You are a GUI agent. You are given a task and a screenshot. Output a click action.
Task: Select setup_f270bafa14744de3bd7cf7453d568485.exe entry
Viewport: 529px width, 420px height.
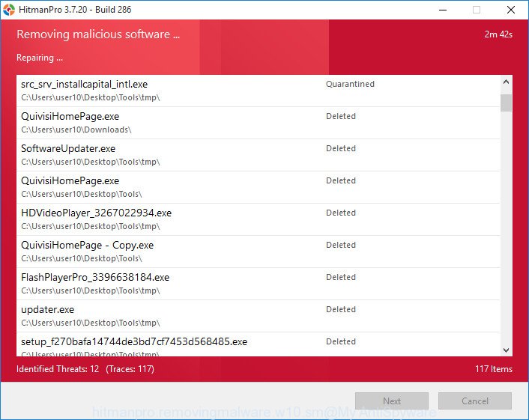258,344
